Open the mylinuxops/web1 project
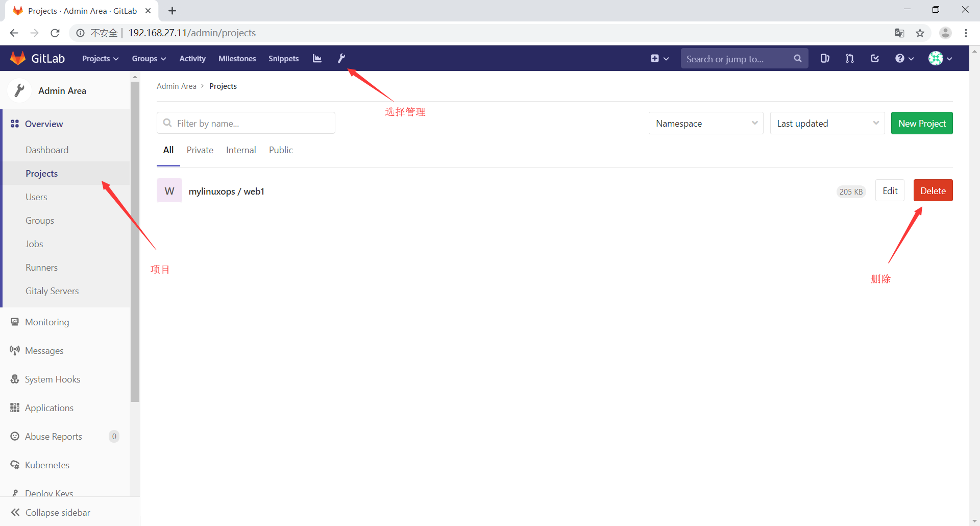980x526 pixels. (x=226, y=191)
